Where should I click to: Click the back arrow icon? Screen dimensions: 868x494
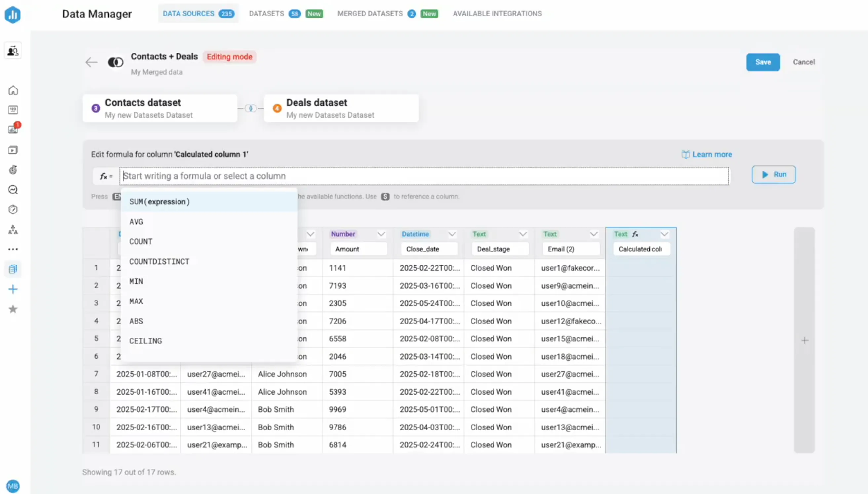click(x=91, y=62)
